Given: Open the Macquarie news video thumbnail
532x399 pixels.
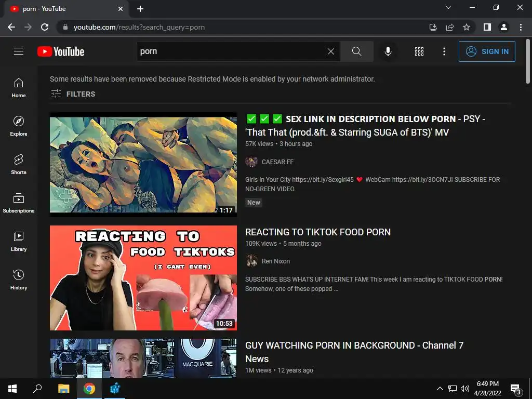Looking at the screenshot, I should pos(143,358).
